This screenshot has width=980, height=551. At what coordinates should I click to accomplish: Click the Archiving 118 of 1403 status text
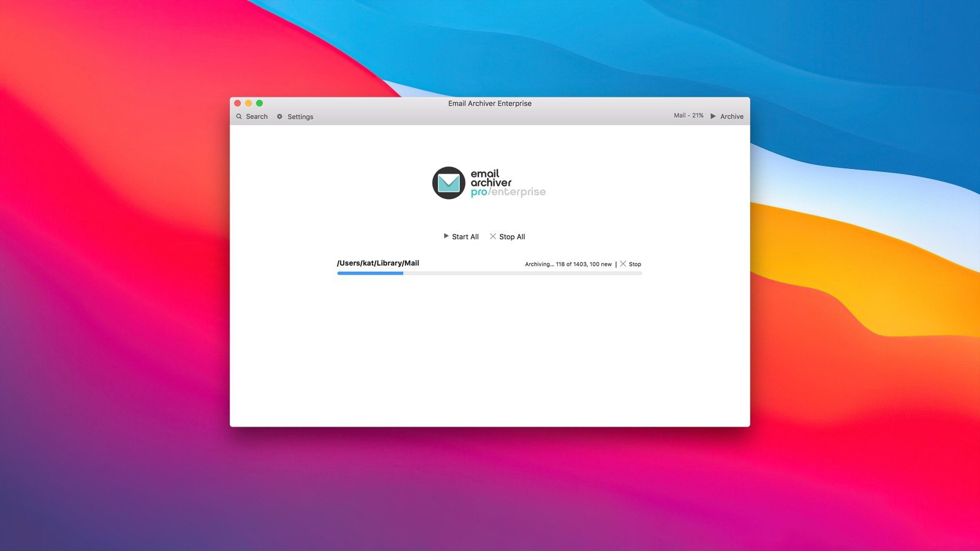coord(568,264)
